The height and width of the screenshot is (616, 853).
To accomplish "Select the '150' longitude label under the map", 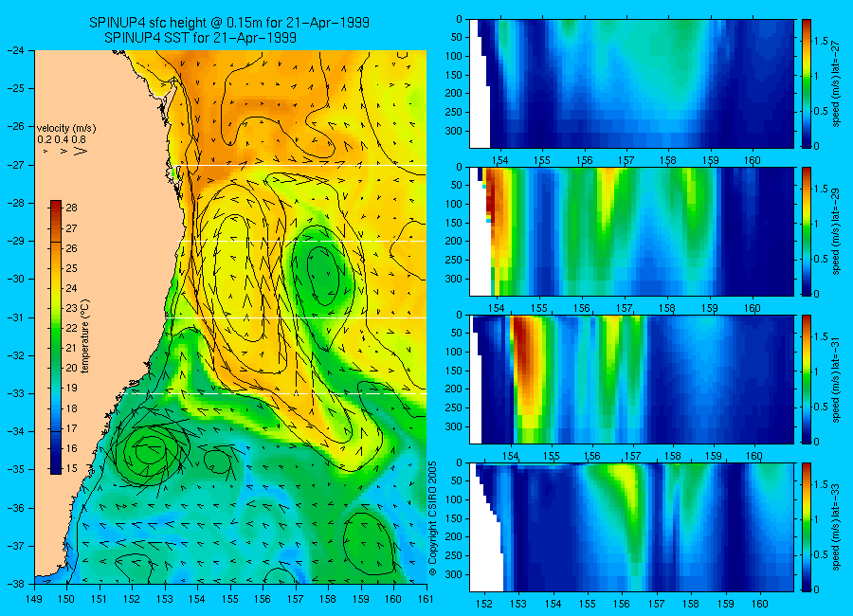I will [x=67, y=600].
